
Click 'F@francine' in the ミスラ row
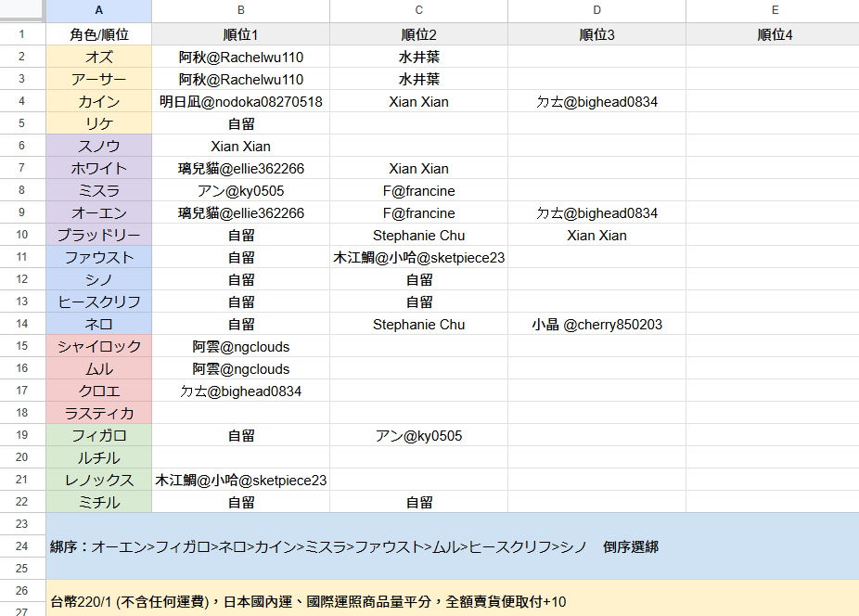coord(418,191)
